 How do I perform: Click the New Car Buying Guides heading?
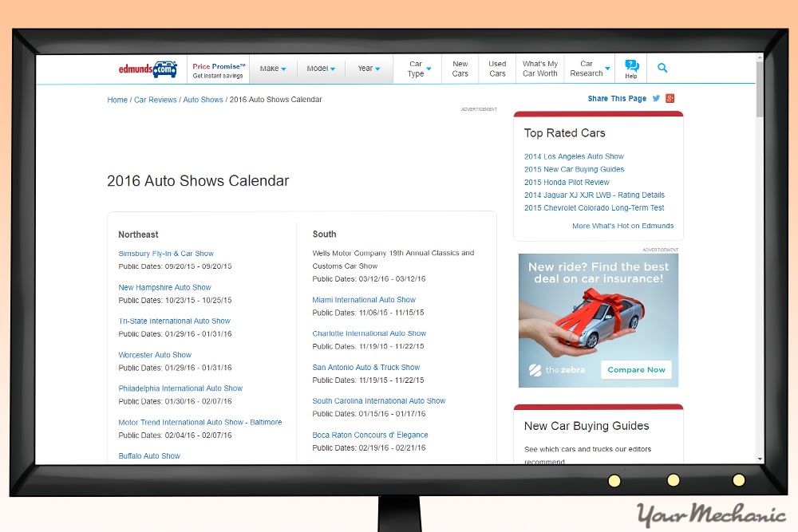(587, 426)
